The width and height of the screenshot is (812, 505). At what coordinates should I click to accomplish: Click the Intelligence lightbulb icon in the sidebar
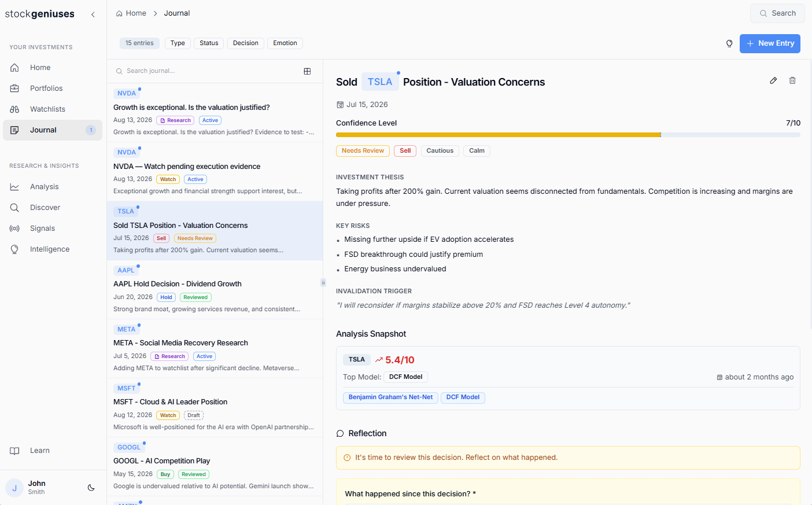pyautogui.click(x=14, y=249)
